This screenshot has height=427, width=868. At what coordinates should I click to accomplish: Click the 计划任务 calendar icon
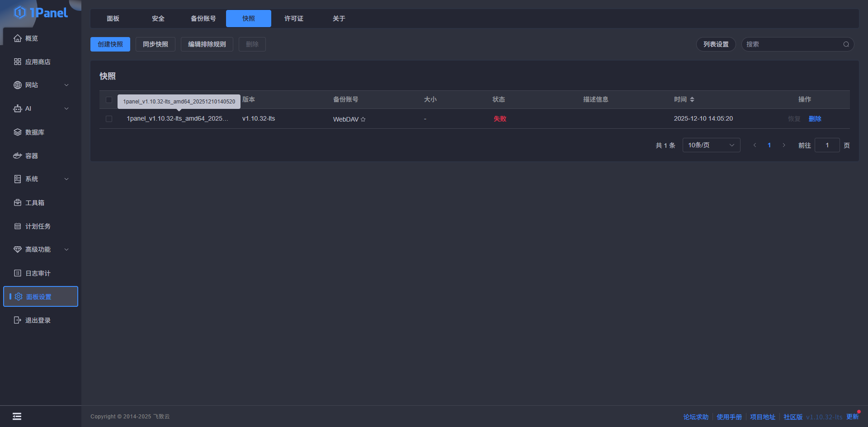click(18, 226)
